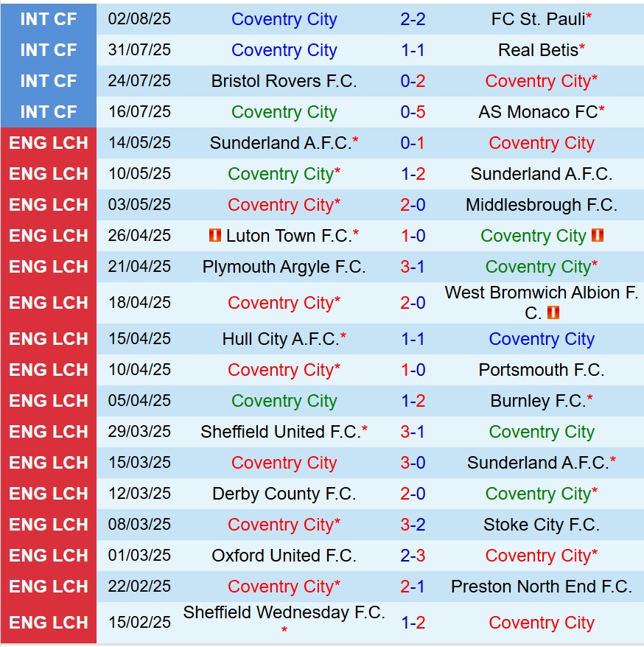Click the 3-1 score versus Plymouth Argyle
The height and width of the screenshot is (647, 644).
413,267
